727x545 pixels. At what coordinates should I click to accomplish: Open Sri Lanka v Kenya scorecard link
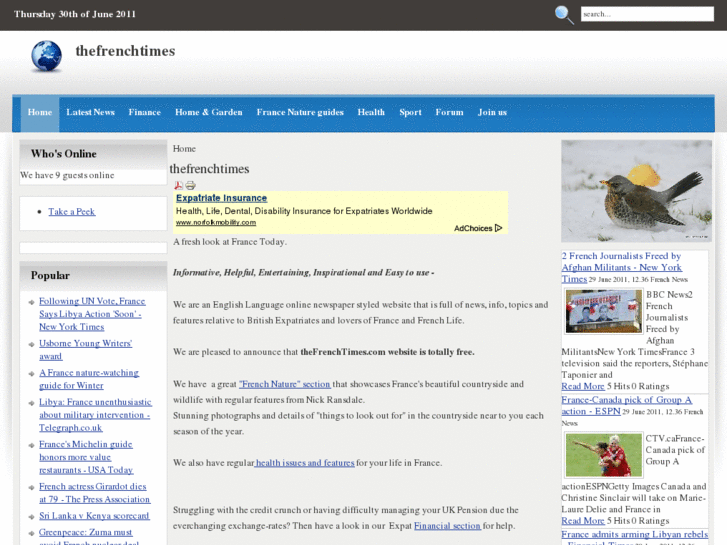click(94, 516)
